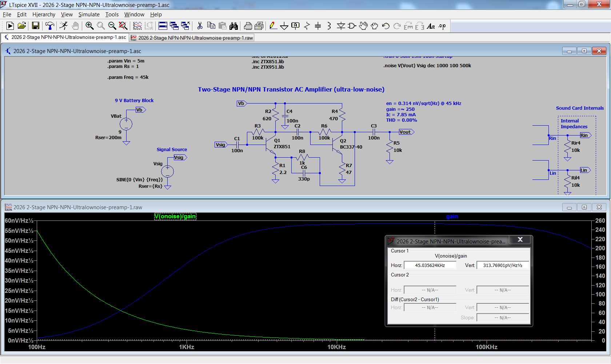Click the '.noise V(Vout) Vsig' directive text
Screen dimensions: 611x364
[427, 66]
